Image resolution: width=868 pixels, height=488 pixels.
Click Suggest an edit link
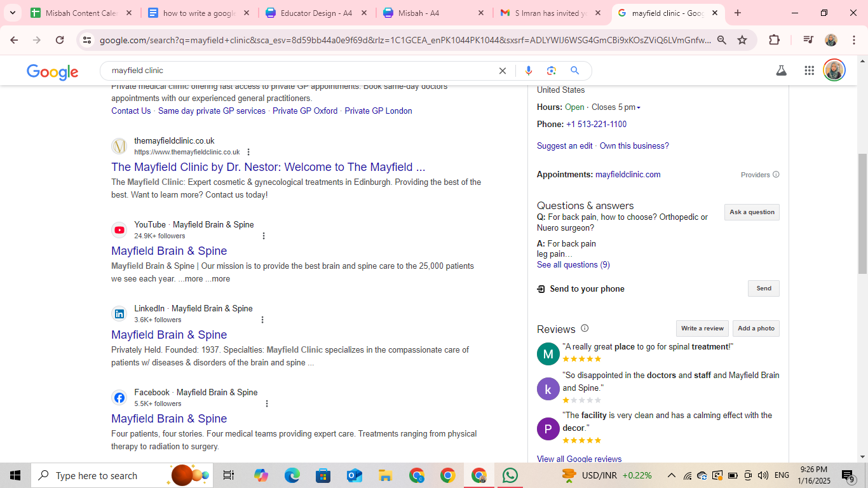pyautogui.click(x=565, y=146)
